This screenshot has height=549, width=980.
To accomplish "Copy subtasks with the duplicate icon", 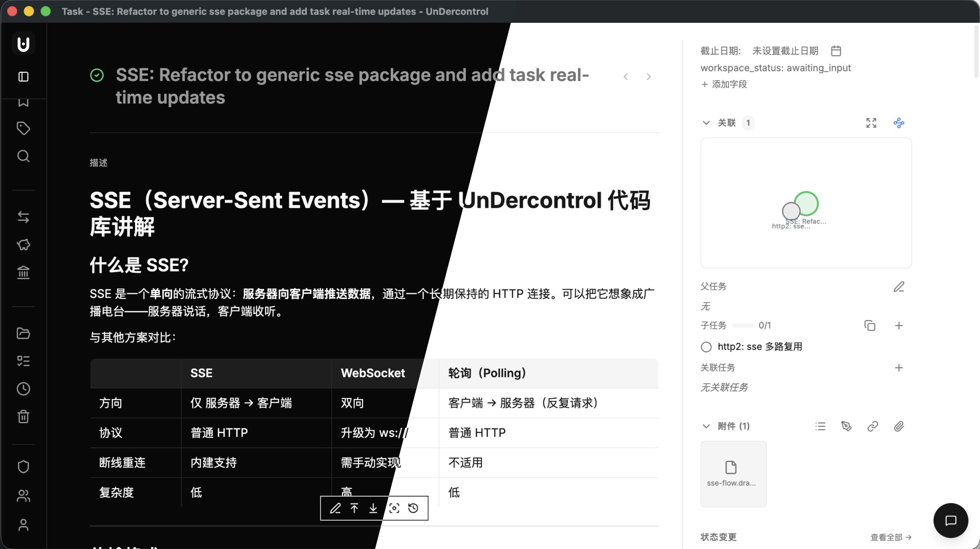I will pyautogui.click(x=870, y=326).
